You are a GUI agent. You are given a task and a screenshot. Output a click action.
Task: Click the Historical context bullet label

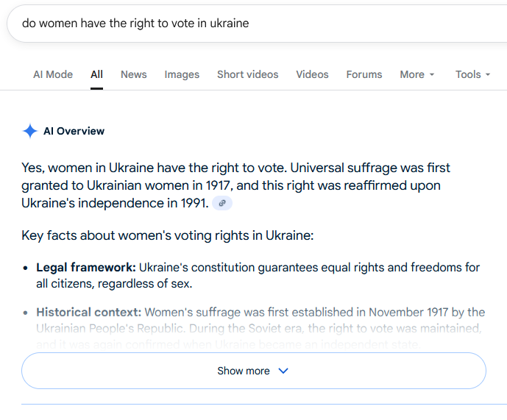point(90,312)
